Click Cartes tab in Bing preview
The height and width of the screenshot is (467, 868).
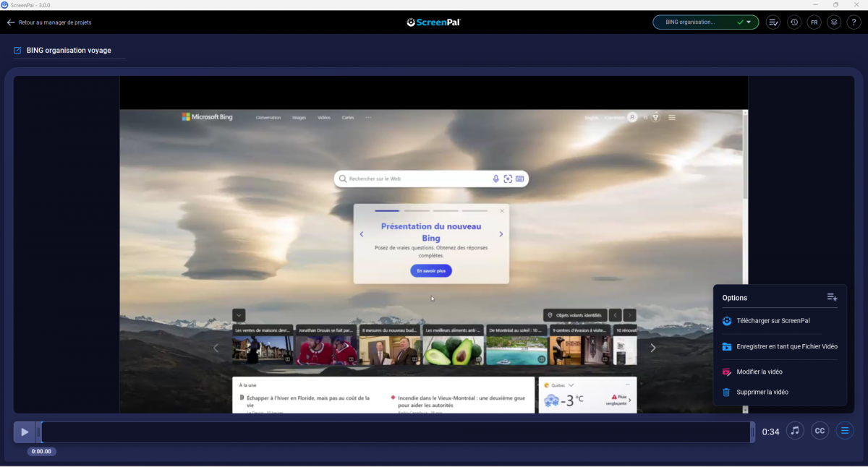(348, 117)
